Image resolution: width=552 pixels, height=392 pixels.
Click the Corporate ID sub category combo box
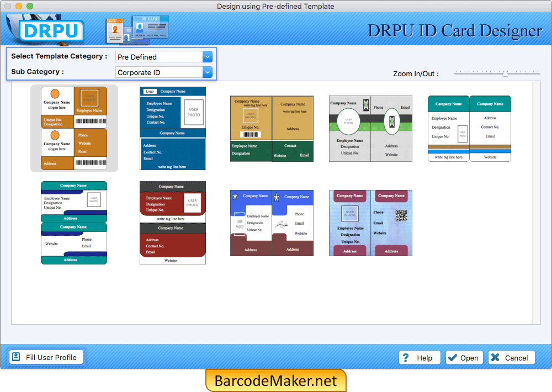coord(164,72)
